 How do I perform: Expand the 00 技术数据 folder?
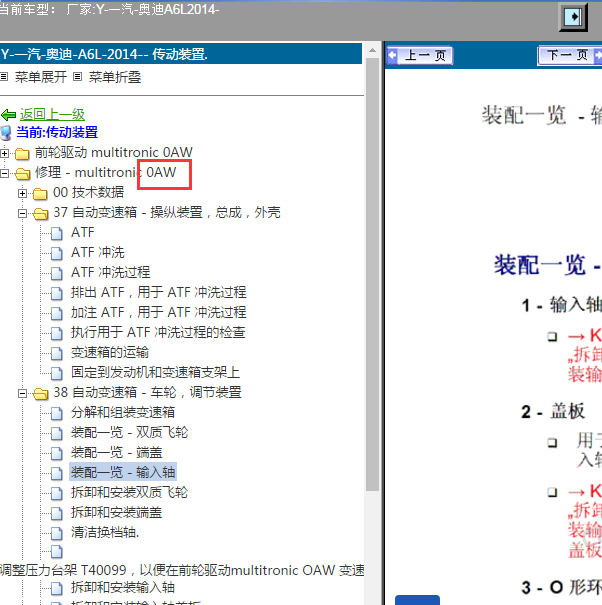(x=22, y=193)
